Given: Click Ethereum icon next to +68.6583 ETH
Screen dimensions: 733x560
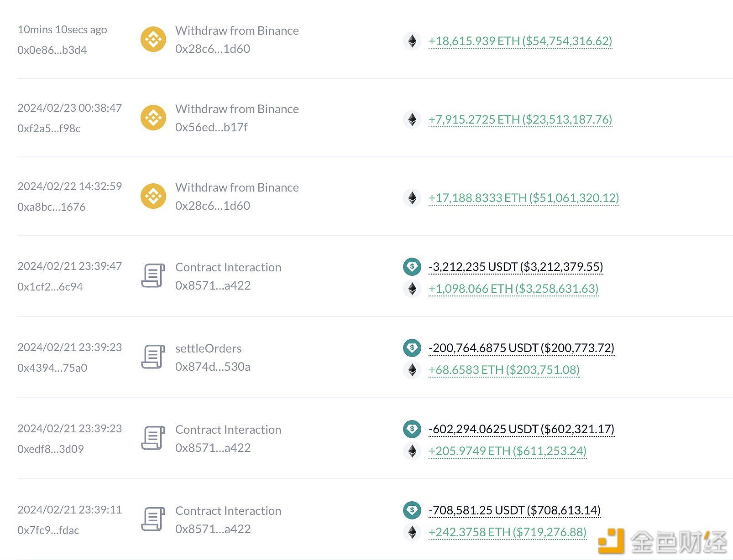Looking at the screenshot, I should tap(412, 370).
